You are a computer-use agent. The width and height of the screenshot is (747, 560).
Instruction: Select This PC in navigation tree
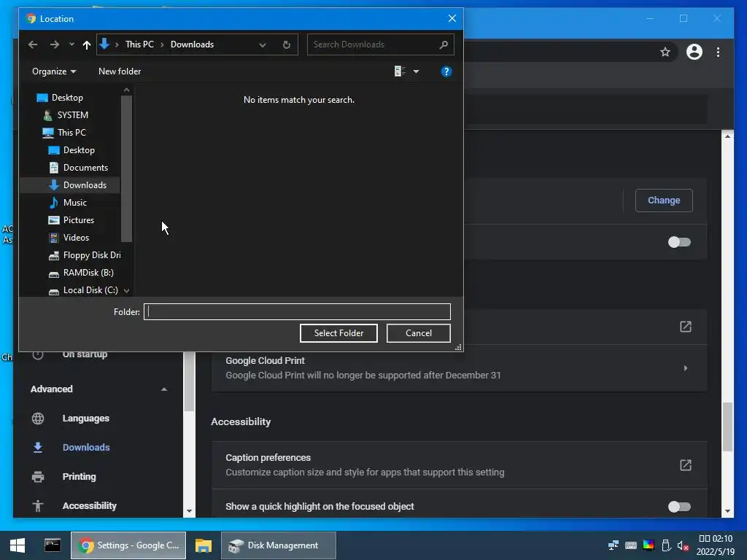71,133
